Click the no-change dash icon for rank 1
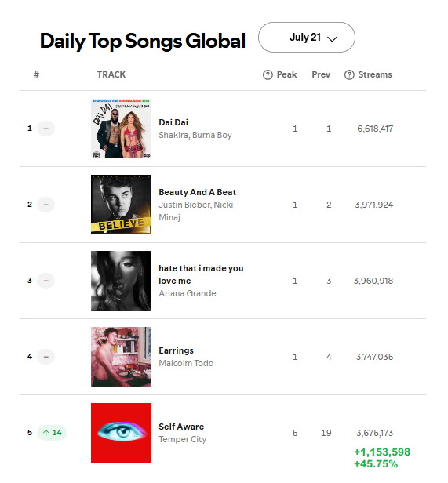The height and width of the screenshot is (483, 448). [46, 129]
